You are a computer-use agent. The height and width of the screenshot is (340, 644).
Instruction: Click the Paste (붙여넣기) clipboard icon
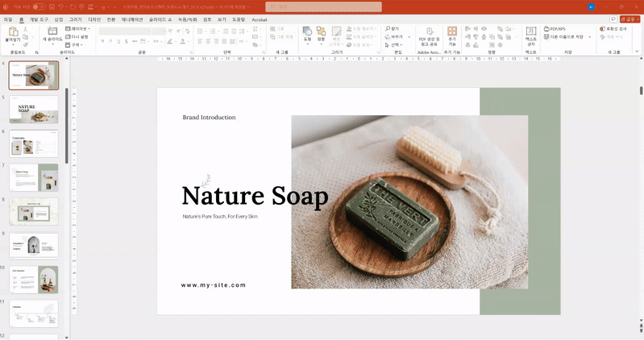click(13, 31)
